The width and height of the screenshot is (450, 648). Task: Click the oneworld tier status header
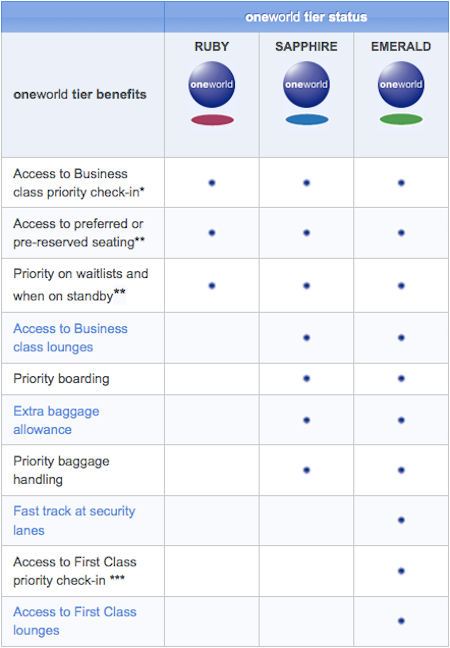306,17
